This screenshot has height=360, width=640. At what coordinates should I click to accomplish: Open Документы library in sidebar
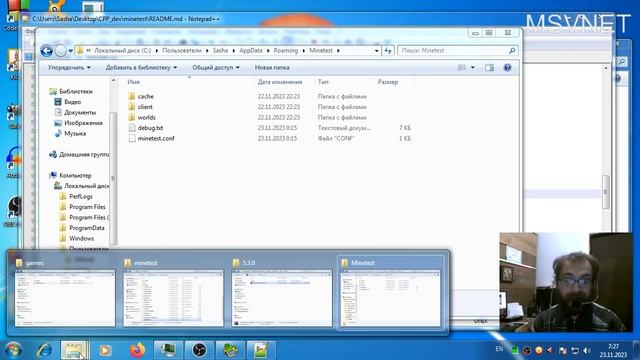click(x=80, y=113)
